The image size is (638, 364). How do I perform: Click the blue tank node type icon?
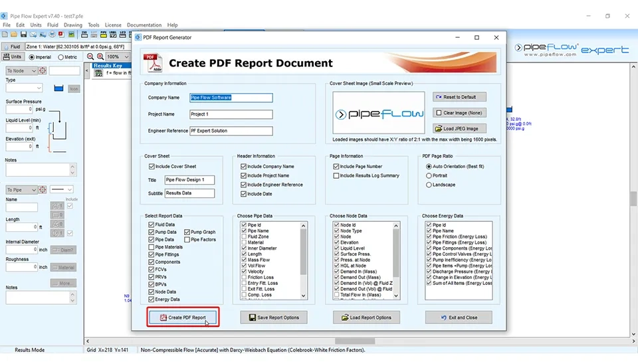(58, 88)
